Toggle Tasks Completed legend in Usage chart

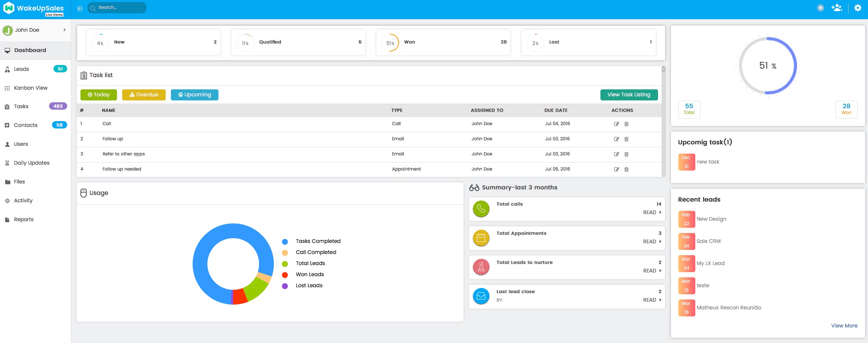coord(318,241)
